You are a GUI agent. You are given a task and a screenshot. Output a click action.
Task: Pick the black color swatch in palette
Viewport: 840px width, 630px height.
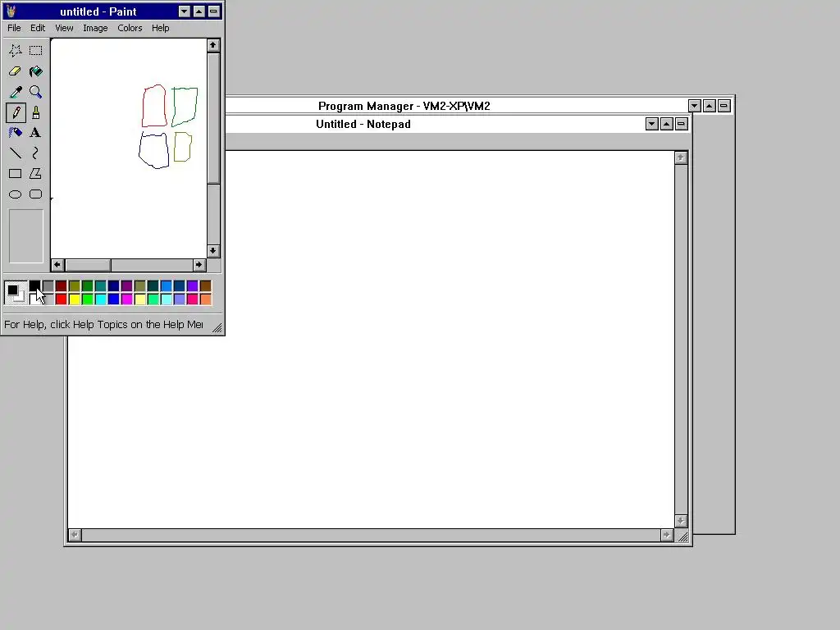34,286
